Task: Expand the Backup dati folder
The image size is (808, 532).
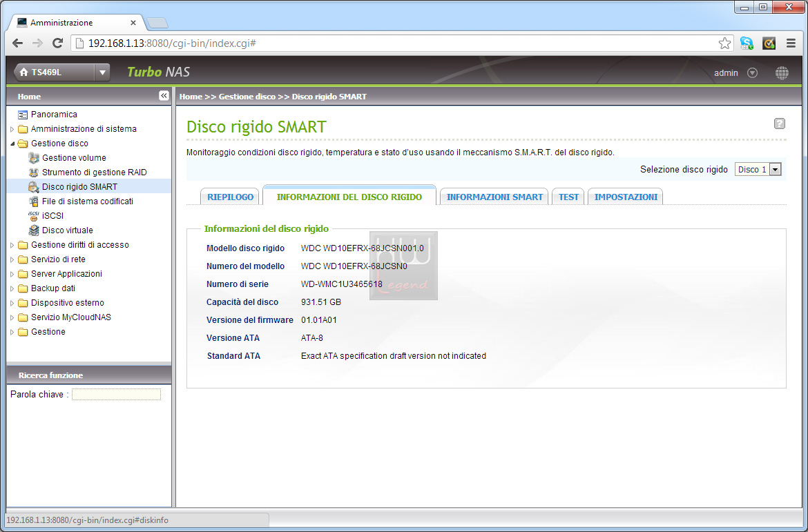Action: [12, 288]
